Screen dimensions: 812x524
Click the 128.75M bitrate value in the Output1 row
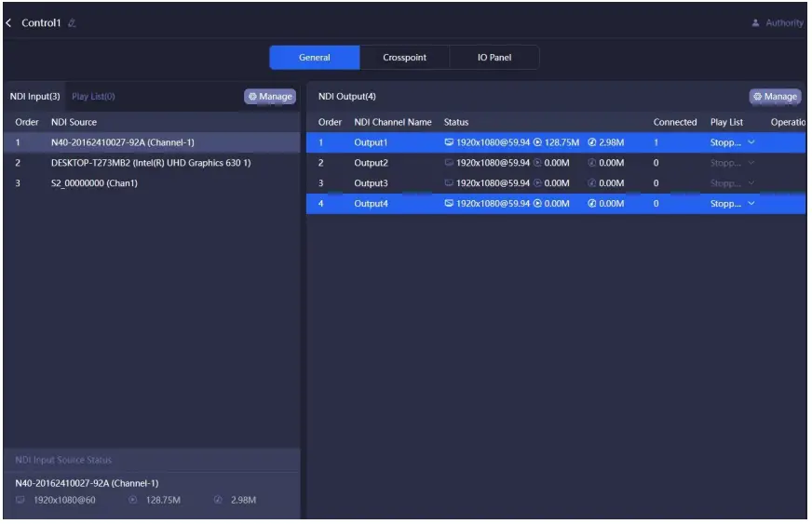point(562,142)
